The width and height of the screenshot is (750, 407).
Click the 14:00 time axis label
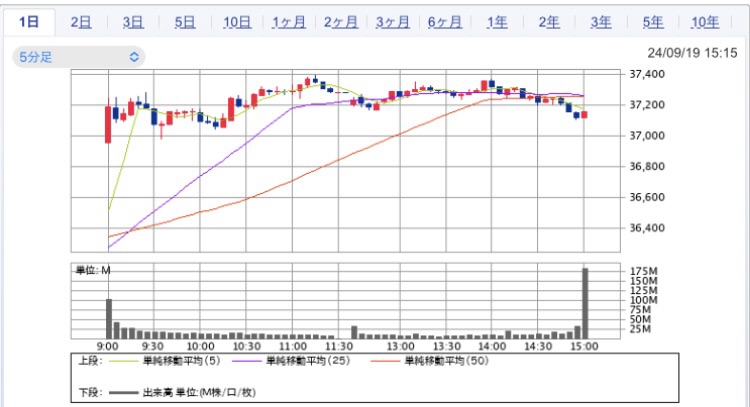(492, 346)
